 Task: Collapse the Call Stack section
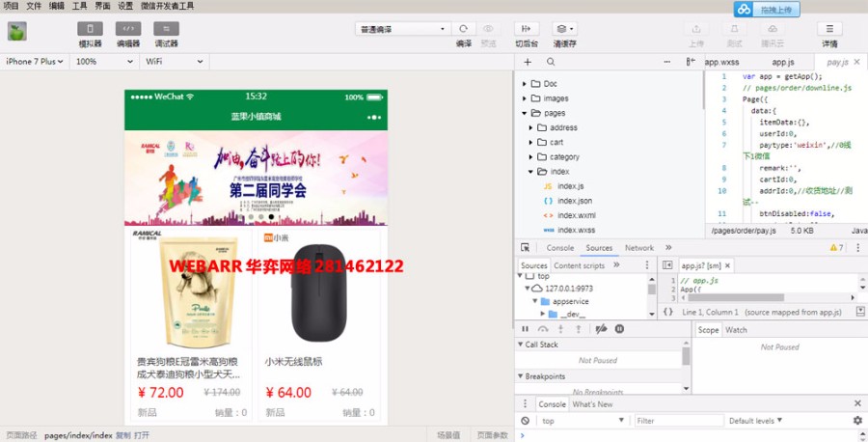coord(521,345)
